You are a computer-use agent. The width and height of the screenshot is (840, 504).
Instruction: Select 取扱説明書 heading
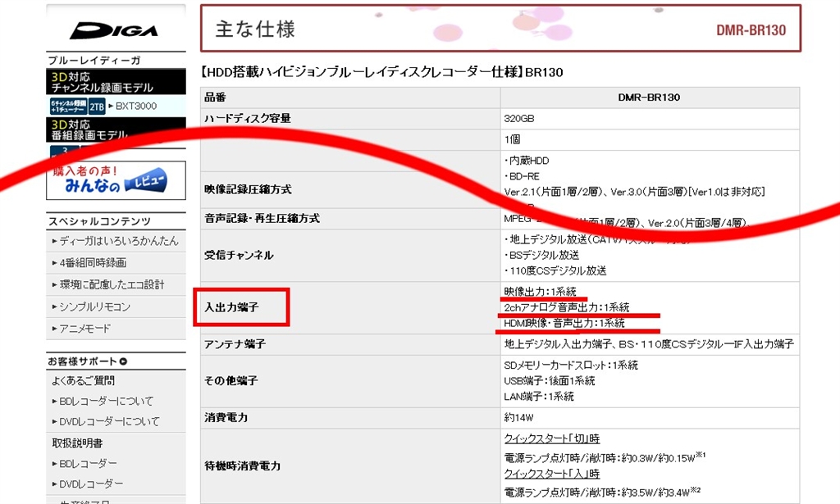[77, 443]
